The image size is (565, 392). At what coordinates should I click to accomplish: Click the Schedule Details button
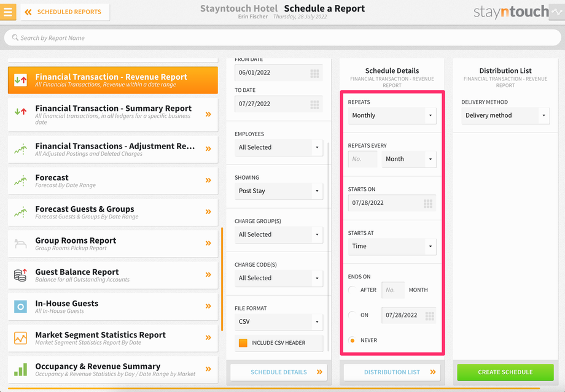(x=279, y=372)
